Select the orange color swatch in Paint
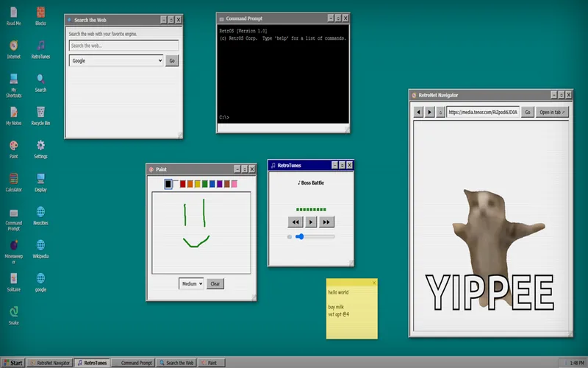Image resolution: width=588 pixels, height=368 pixels. click(x=190, y=184)
